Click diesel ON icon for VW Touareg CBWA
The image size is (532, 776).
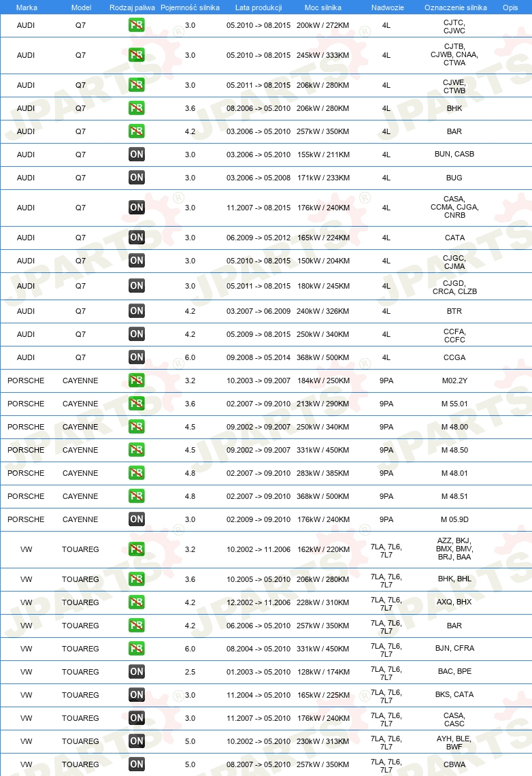pos(137,764)
